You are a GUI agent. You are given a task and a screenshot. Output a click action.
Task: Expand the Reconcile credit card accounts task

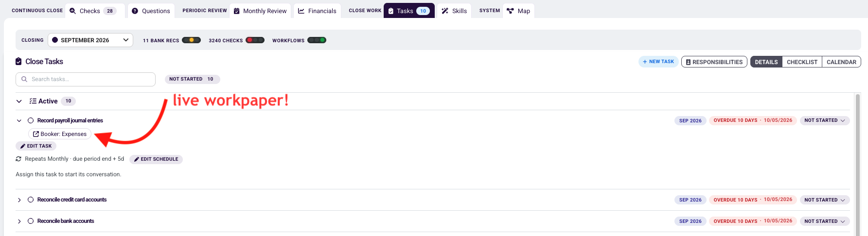[x=19, y=200]
